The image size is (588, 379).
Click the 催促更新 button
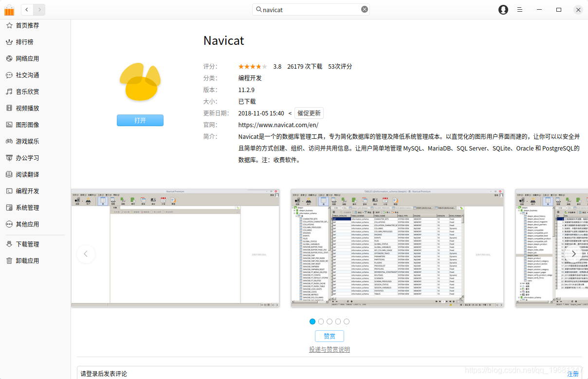click(x=309, y=113)
